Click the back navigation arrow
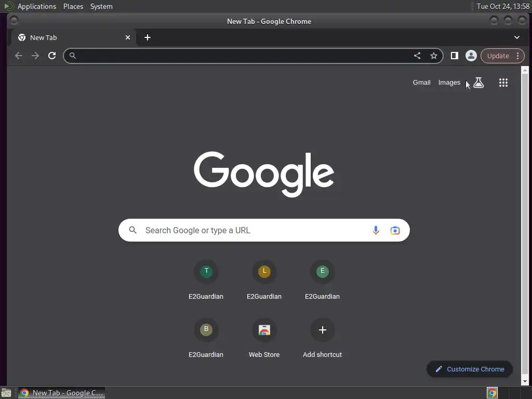This screenshot has width=532, height=399. tap(19, 56)
